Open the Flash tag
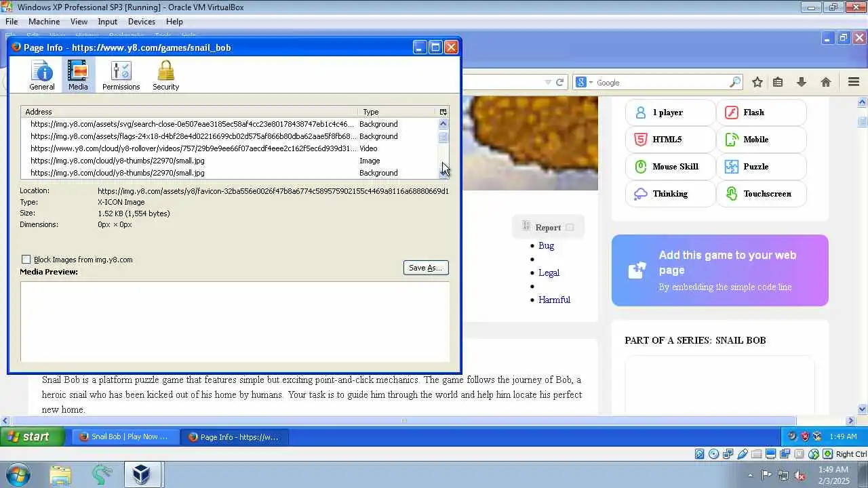 point(761,113)
